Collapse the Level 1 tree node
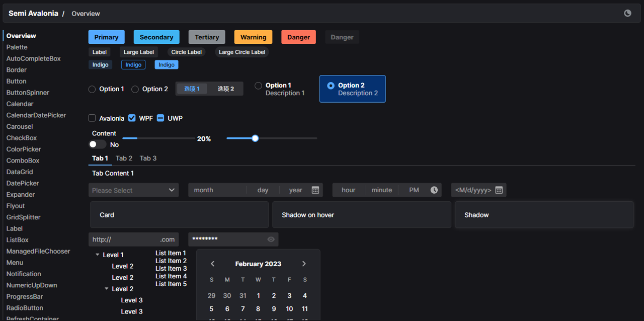Viewport: 644px width, 321px height. click(97, 255)
